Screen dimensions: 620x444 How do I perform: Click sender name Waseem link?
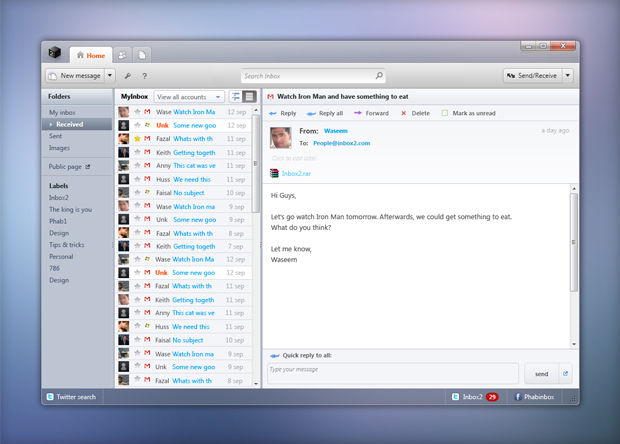click(x=336, y=131)
